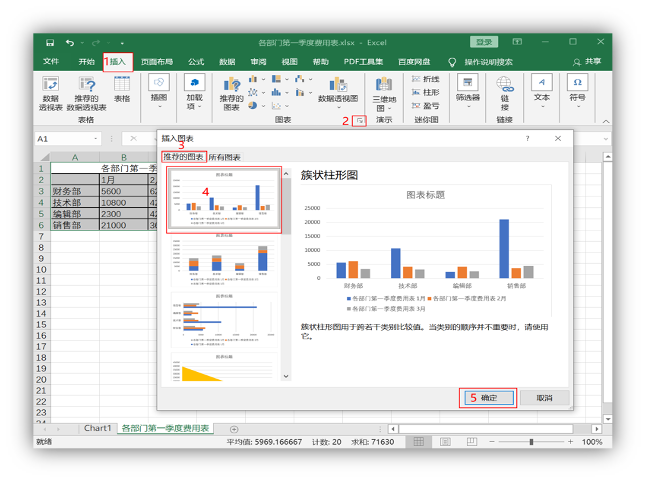Add a new sheet with plus icon

(234, 429)
